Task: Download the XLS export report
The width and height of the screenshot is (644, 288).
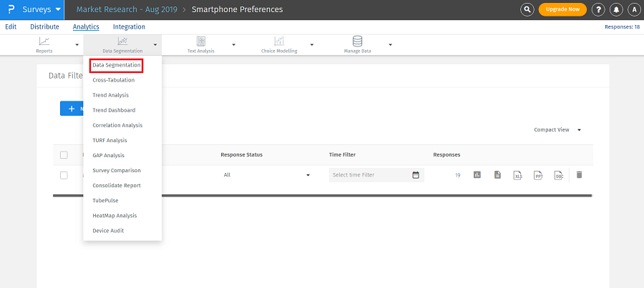Action: (x=517, y=175)
